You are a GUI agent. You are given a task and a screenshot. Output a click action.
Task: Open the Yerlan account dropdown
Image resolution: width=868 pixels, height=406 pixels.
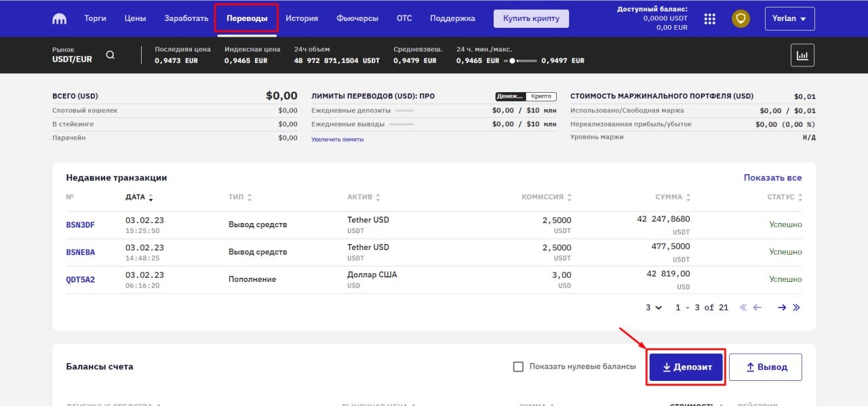(x=789, y=18)
